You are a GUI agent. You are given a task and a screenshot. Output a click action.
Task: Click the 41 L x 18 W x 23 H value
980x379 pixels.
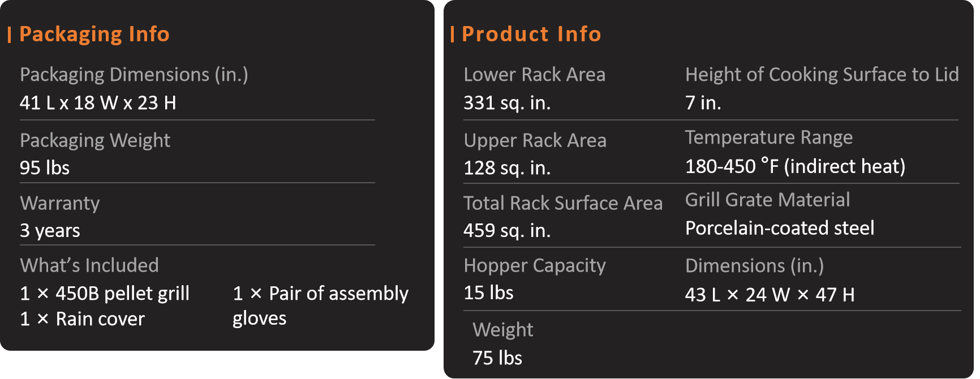(x=98, y=103)
